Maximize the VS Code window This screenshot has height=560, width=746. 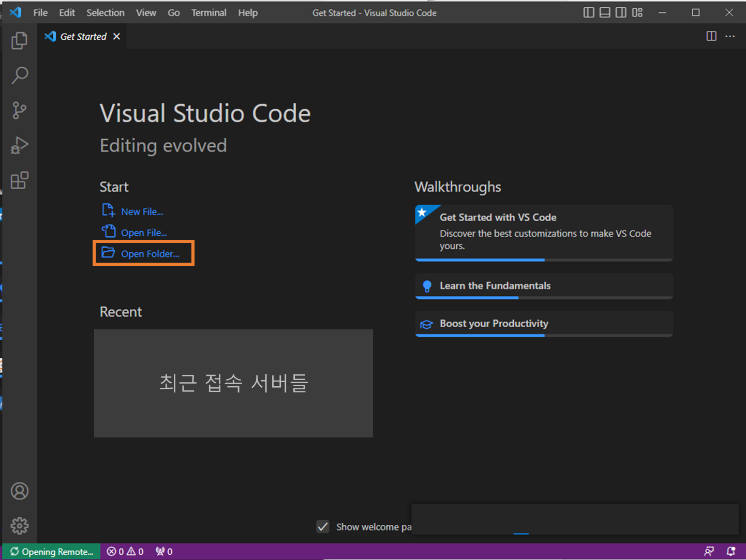[696, 12]
